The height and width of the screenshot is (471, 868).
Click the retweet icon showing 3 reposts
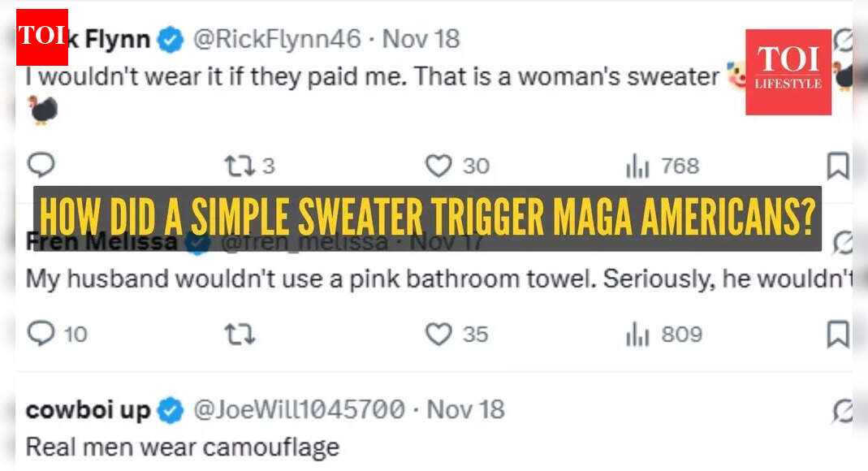tap(240, 165)
